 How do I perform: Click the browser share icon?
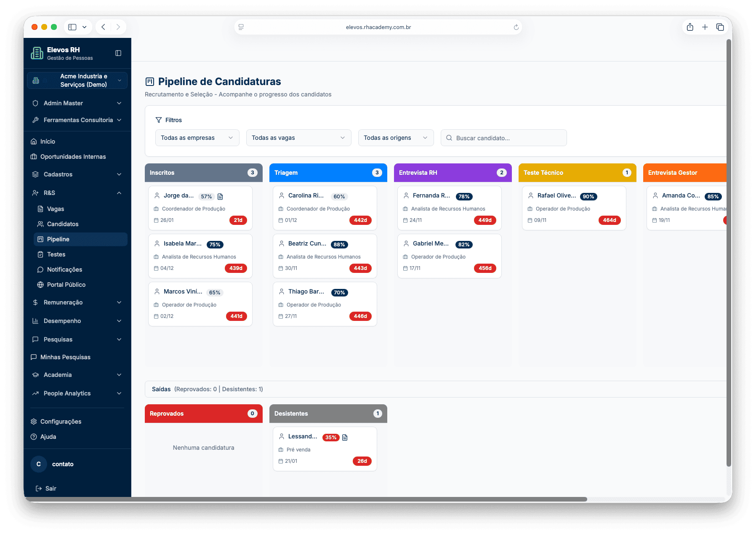click(x=690, y=27)
